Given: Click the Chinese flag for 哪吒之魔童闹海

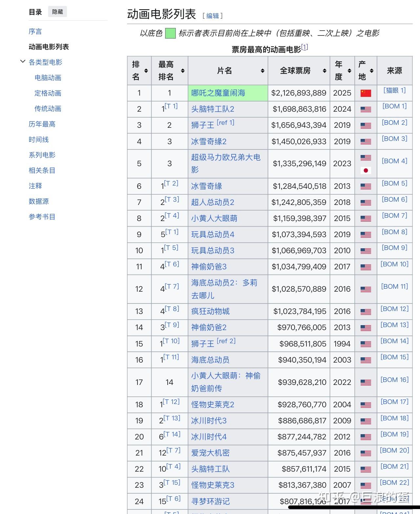Looking at the screenshot, I should click(366, 93).
